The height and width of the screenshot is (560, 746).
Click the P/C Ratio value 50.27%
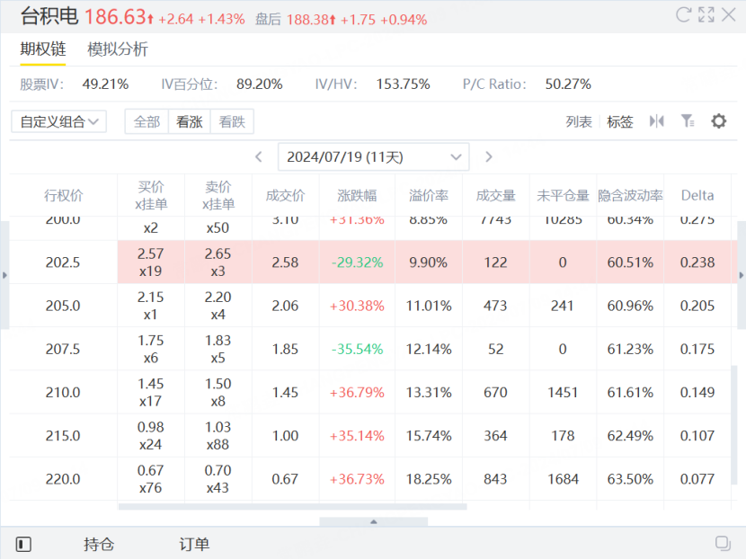[568, 84]
